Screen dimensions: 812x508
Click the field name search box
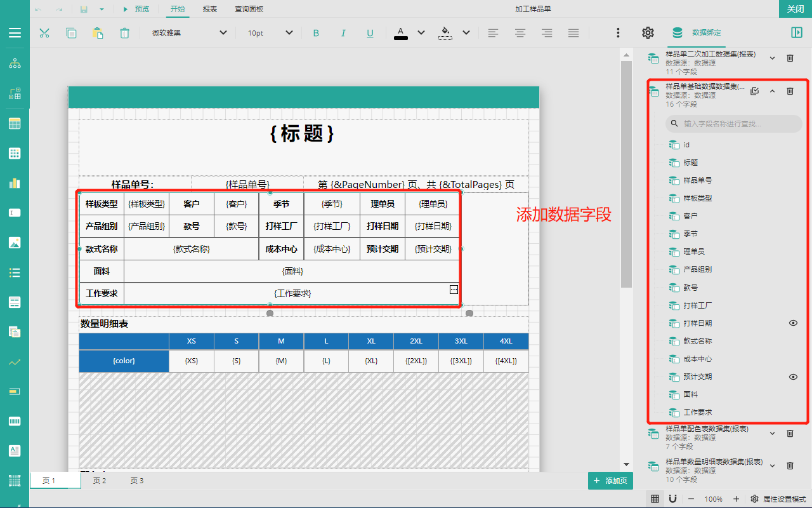tap(734, 124)
